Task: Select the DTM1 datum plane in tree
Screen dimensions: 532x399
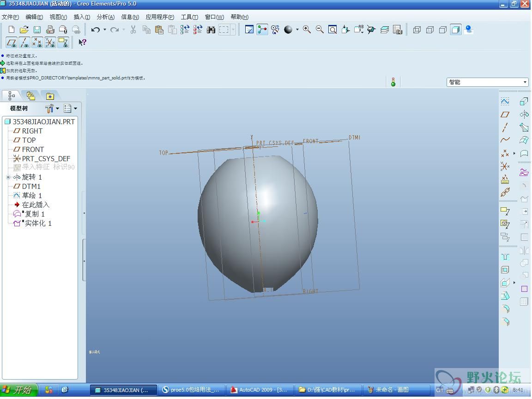Action: [27, 186]
